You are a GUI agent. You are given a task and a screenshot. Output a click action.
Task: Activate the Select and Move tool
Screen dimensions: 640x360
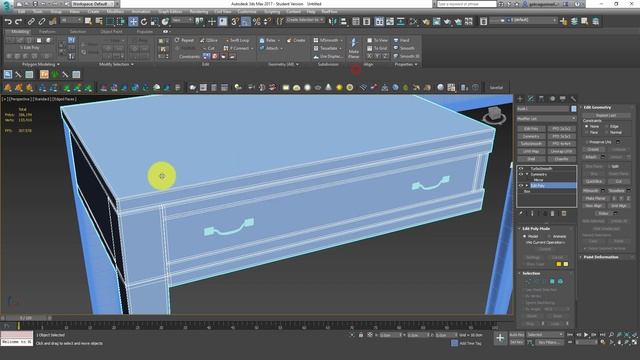pos(133,21)
